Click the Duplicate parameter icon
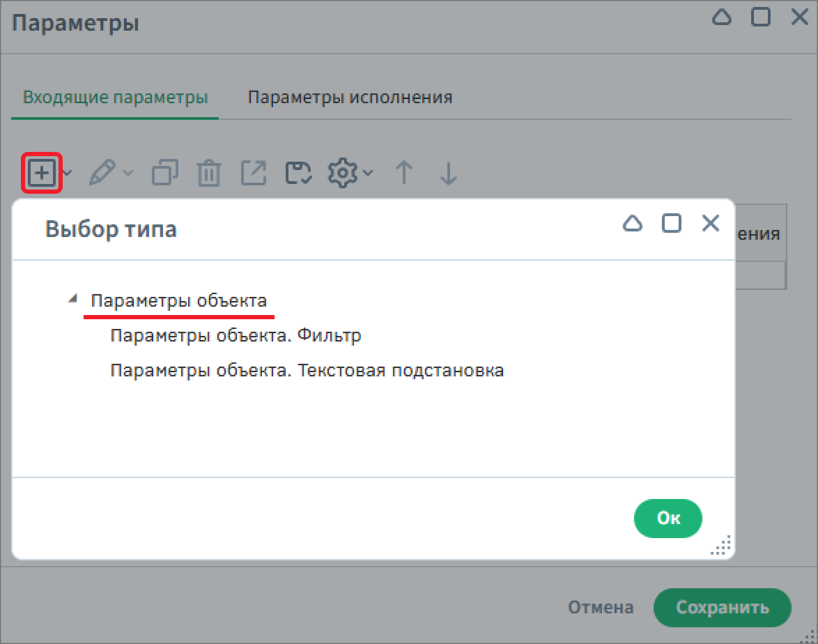The width and height of the screenshot is (818, 644). coord(164,173)
